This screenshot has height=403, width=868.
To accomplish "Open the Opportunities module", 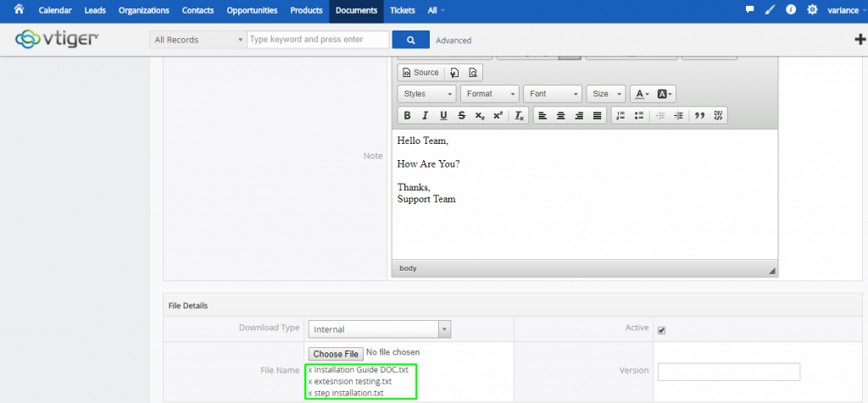I will [252, 10].
